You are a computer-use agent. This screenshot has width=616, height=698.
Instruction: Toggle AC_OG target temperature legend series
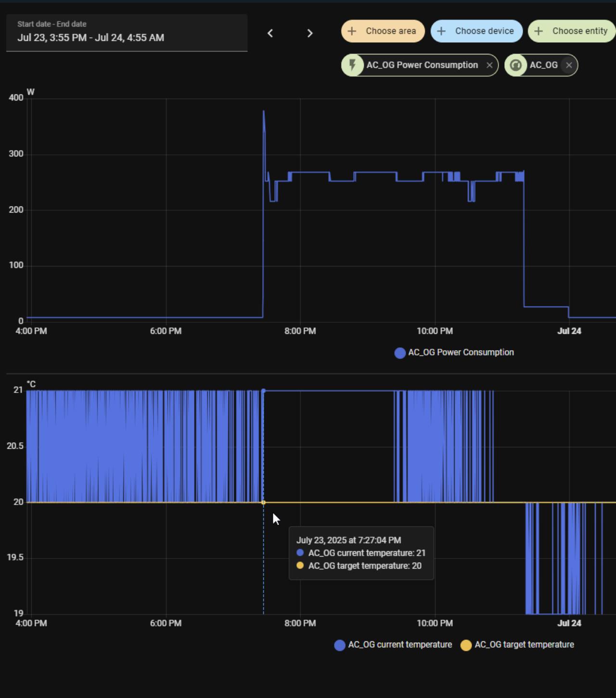click(524, 645)
